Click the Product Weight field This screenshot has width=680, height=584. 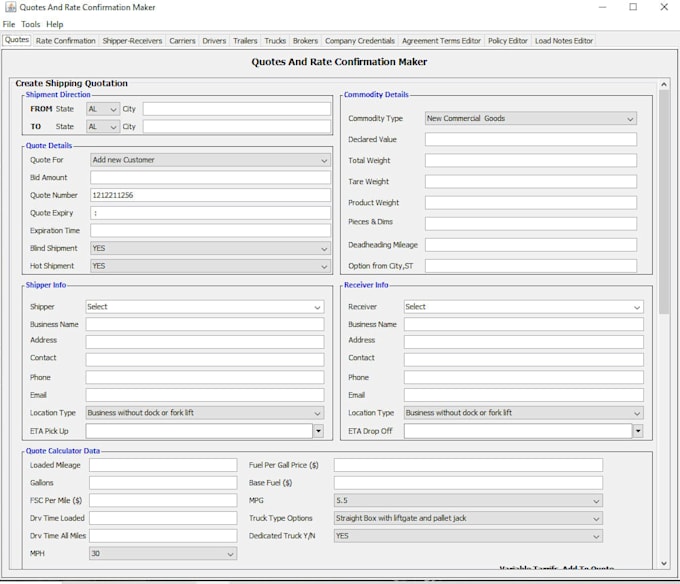531,202
